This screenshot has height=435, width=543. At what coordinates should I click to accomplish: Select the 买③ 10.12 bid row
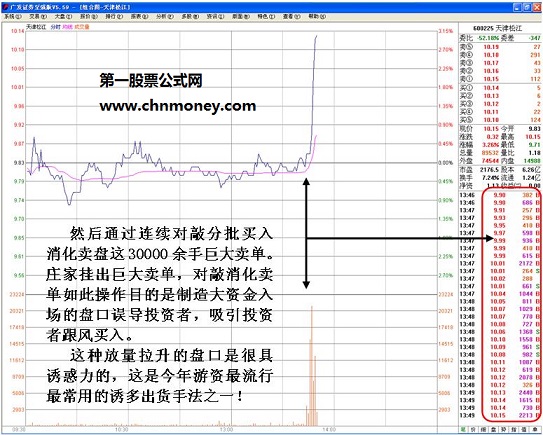pyautogui.click(x=500, y=104)
